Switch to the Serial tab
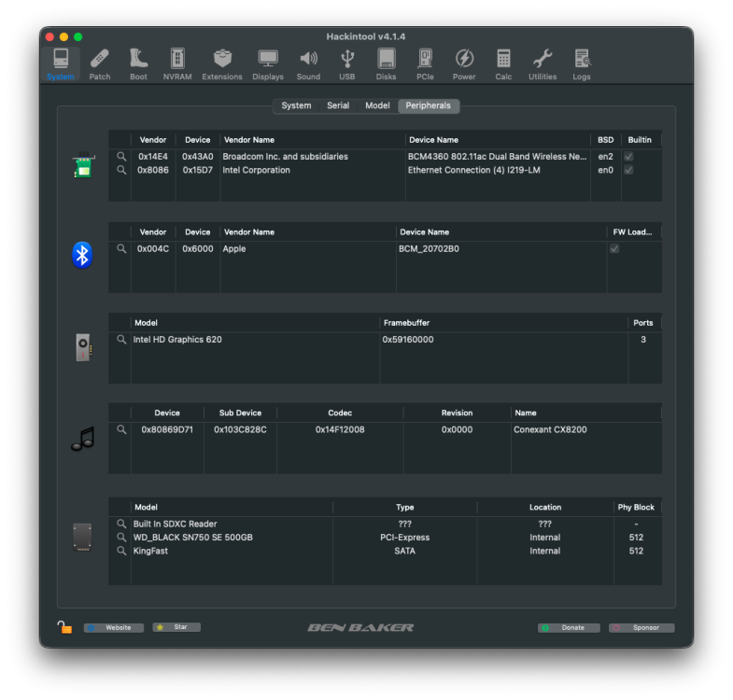Viewport: 733px width, 700px height. click(338, 105)
